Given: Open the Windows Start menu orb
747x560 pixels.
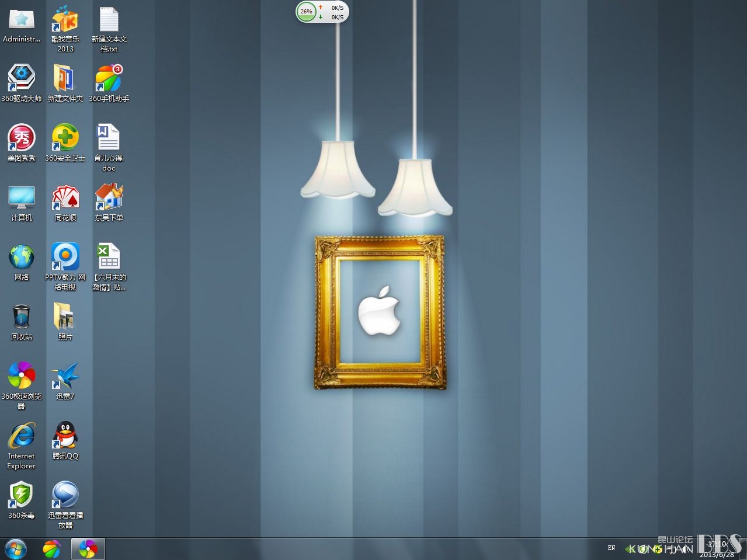Looking at the screenshot, I should pyautogui.click(x=16, y=549).
